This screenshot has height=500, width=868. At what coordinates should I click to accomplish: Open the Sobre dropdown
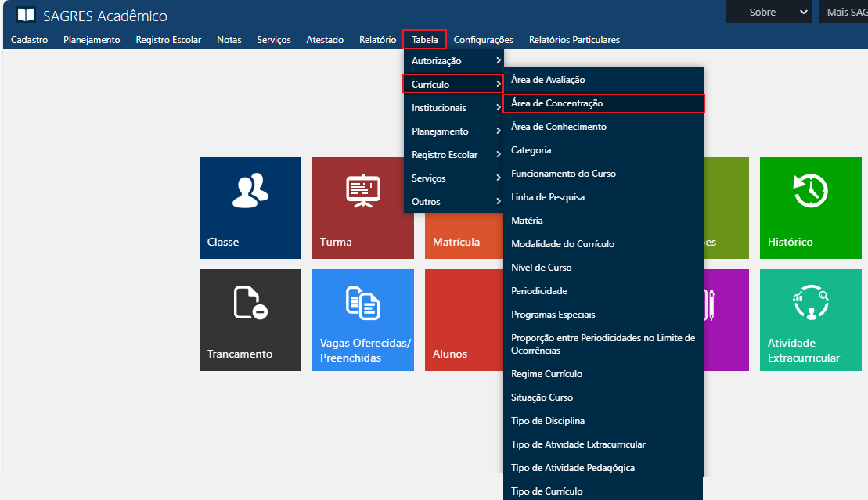[769, 13]
